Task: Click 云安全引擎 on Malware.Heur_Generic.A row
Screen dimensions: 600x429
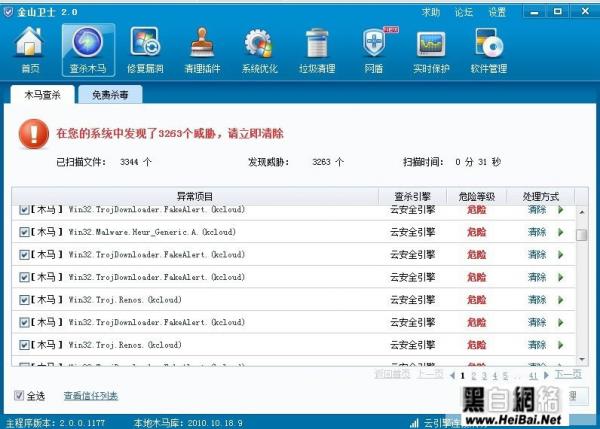Action: tap(412, 232)
